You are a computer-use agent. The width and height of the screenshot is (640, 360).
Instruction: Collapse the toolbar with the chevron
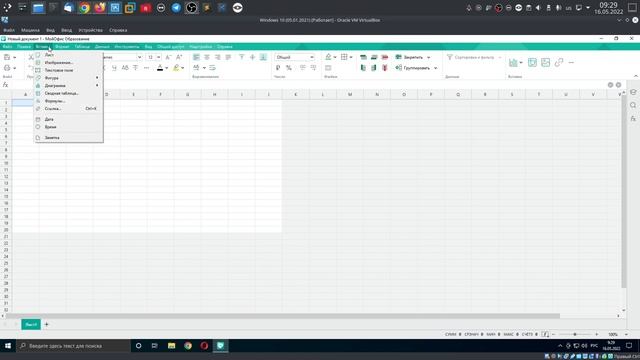click(636, 76)
